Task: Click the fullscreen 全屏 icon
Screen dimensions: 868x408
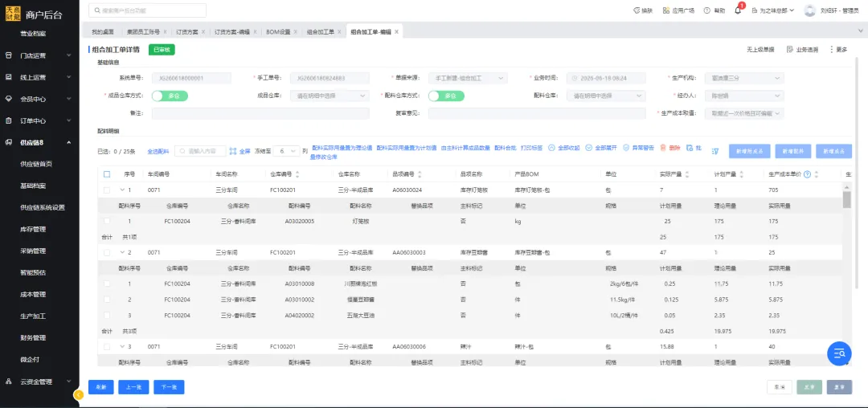Action: point(233,150)
